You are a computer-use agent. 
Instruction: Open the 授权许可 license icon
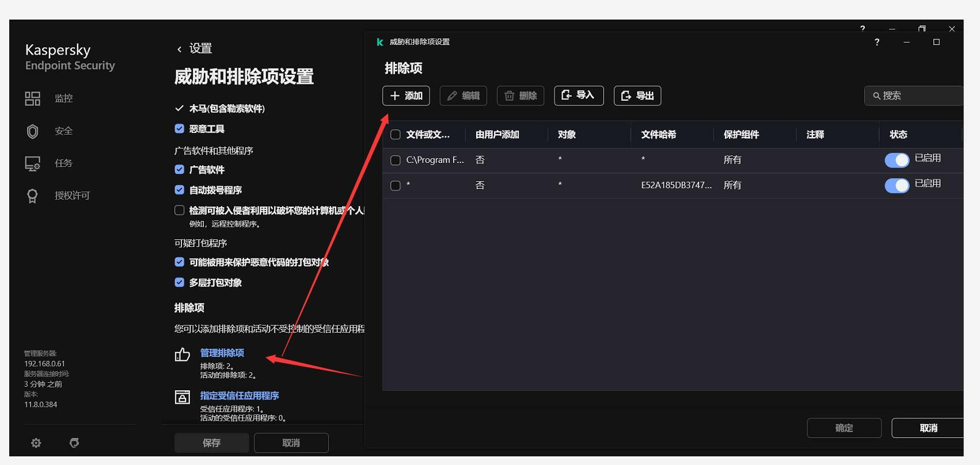(32, 196)
